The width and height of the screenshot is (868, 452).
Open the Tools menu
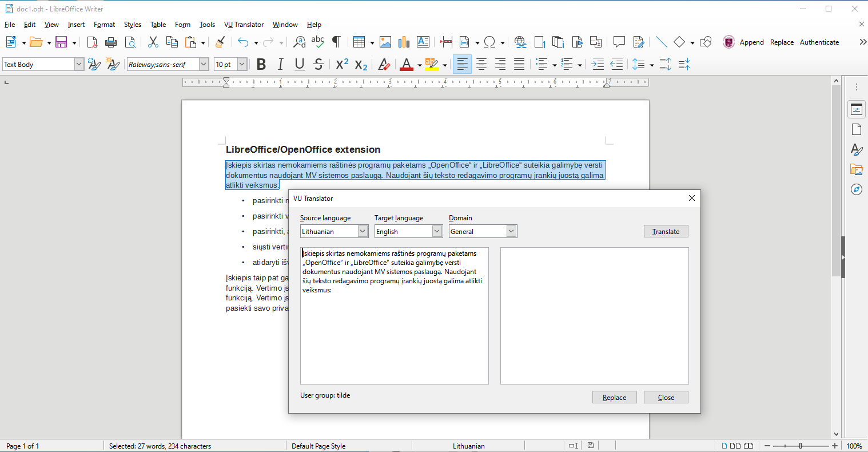pos(207,25)
